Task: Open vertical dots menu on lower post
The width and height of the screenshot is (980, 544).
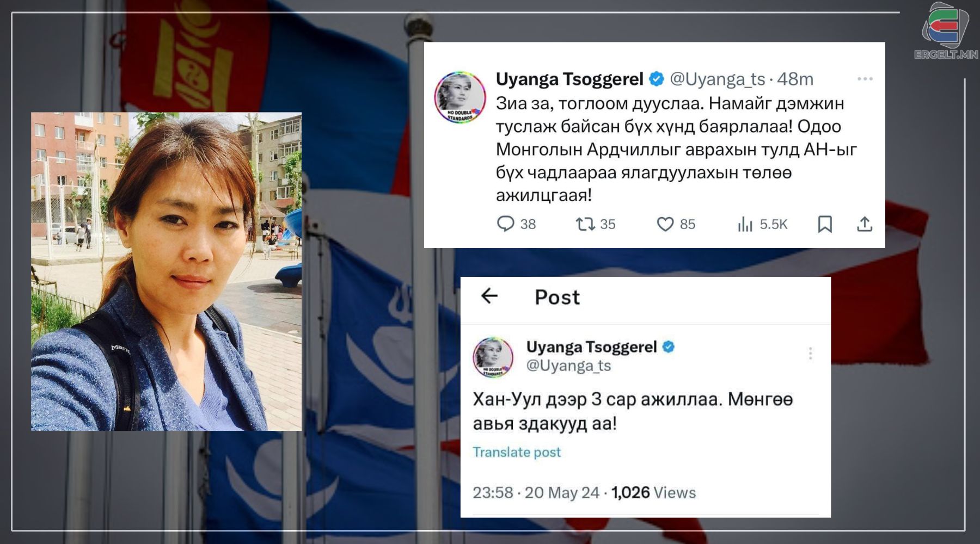Action: [x=810, y=354]
